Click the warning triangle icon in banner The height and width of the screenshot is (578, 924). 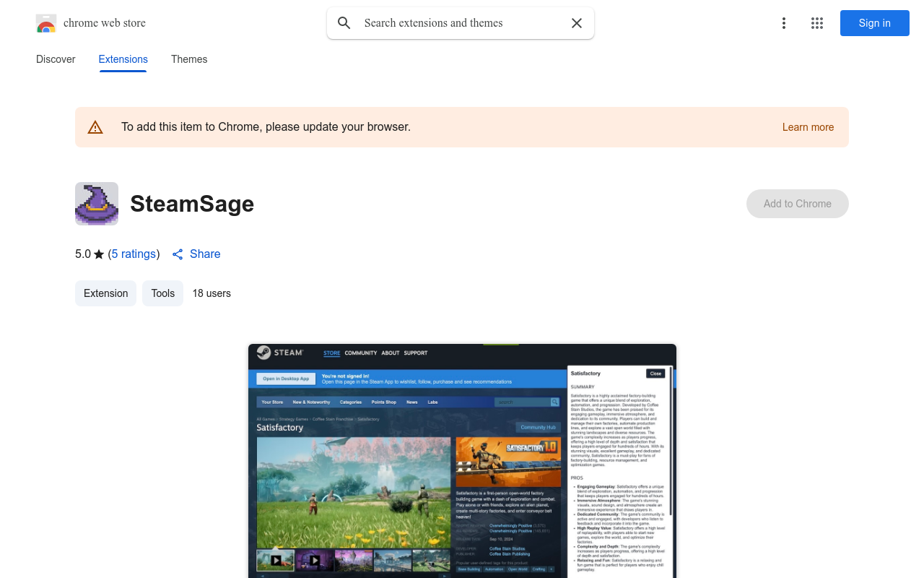pyautogui.click(x=95, y=127)
